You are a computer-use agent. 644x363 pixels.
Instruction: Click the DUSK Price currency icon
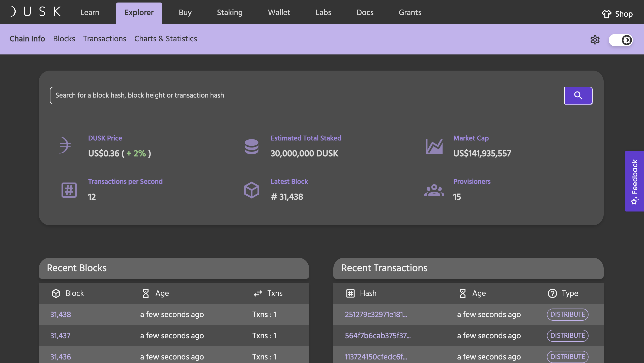pos(65,145)
